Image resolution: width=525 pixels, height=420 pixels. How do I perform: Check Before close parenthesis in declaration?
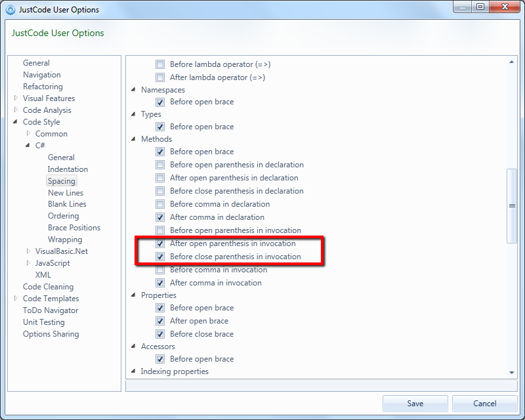coord(160,191)
